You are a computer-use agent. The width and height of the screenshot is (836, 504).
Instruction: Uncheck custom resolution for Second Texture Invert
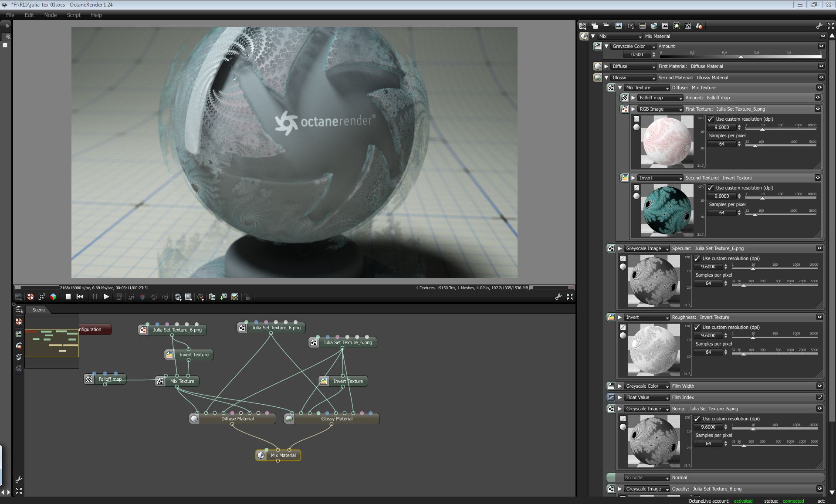point(711,188)
